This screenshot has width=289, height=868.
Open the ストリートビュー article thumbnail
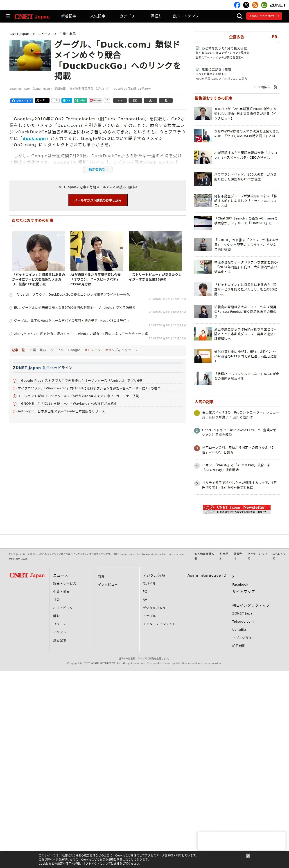click(x=155, y=251)
